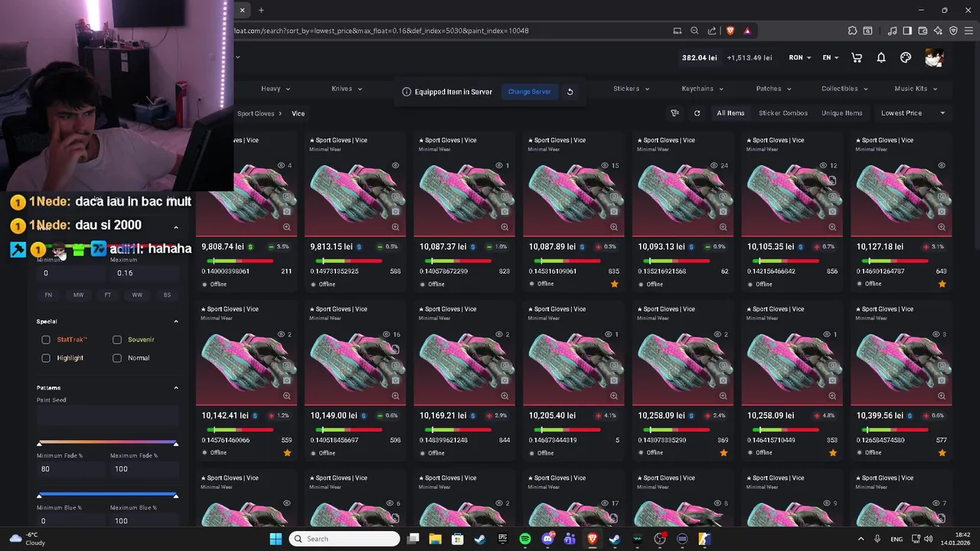The image size is (980, 551).
Task: Tick the Souvenir checkbox
Action: coord(117,340)
